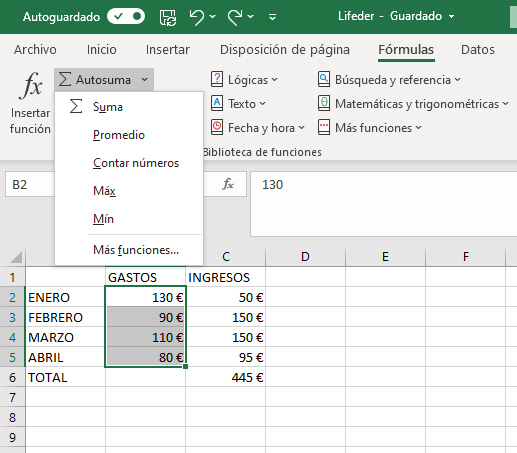This screenshot has height=453, width=517.
Task: Click the Redo arrow icon
Action: [235, 17]
